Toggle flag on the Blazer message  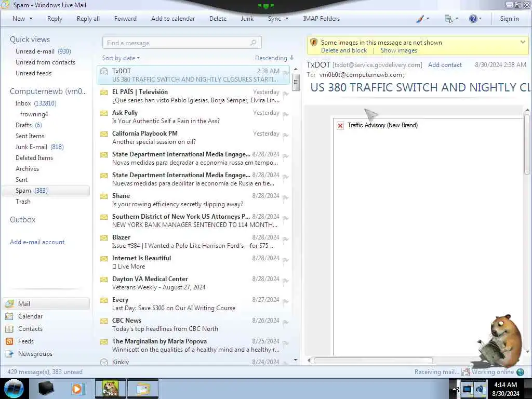(x=286, y=239)
